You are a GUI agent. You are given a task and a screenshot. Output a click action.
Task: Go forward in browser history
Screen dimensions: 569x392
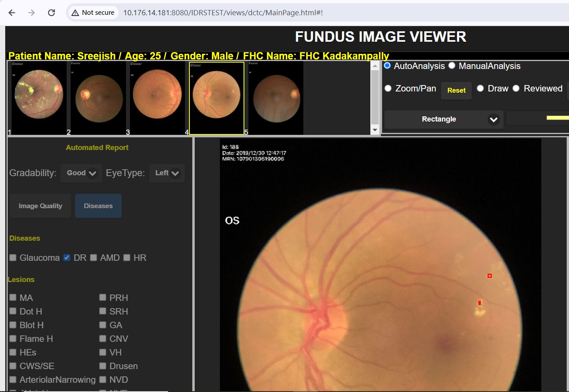pos(31,13)
